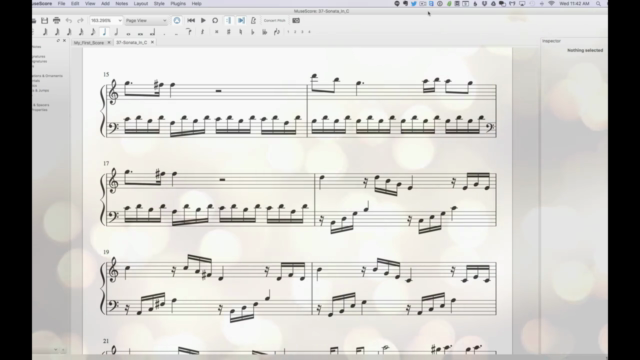Open the Notes menu
This screenshot has height=360, width=640.
(x=122, y=4)
